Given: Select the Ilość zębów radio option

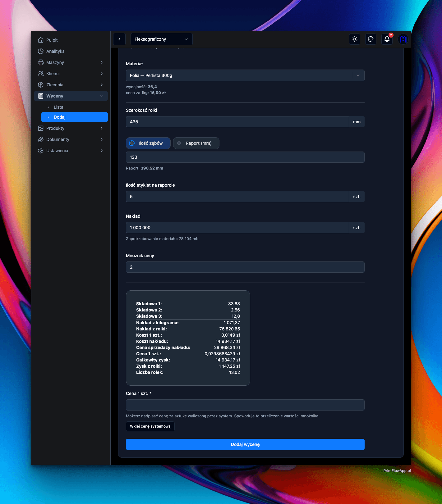Looking at the screenshot, I should [x=132, y=143].
